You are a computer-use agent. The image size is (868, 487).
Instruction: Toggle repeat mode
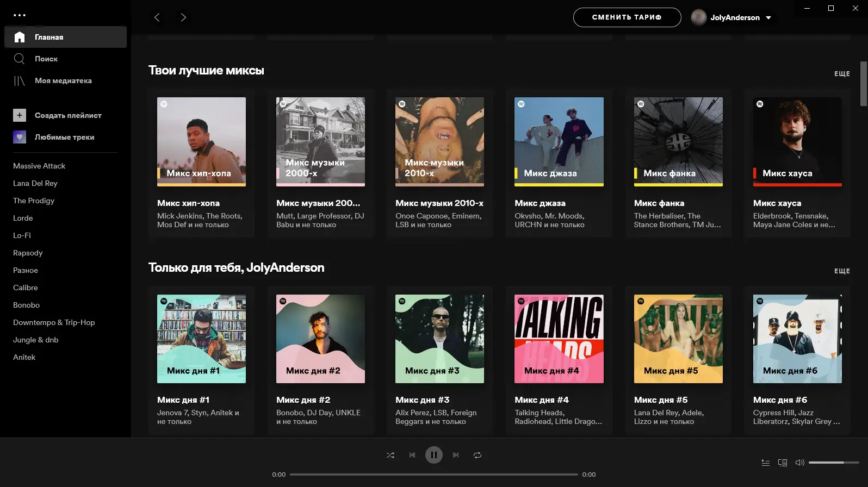coord(478,455)
